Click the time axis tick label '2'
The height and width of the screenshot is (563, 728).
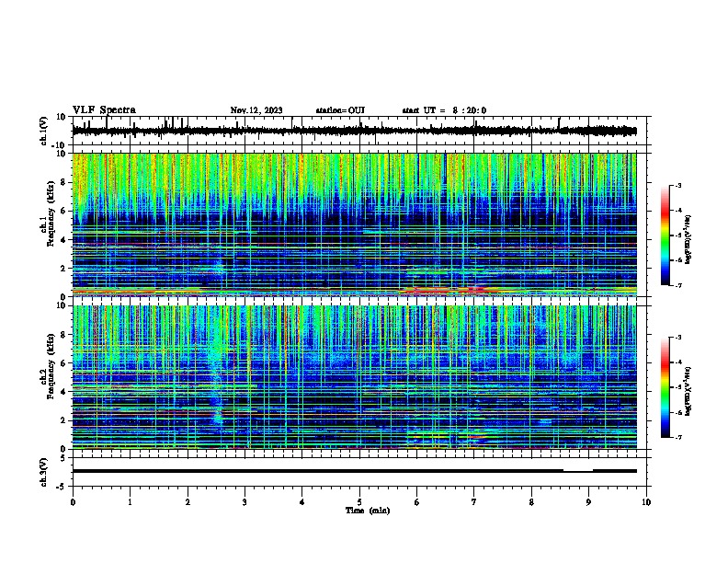click(188, 502)
